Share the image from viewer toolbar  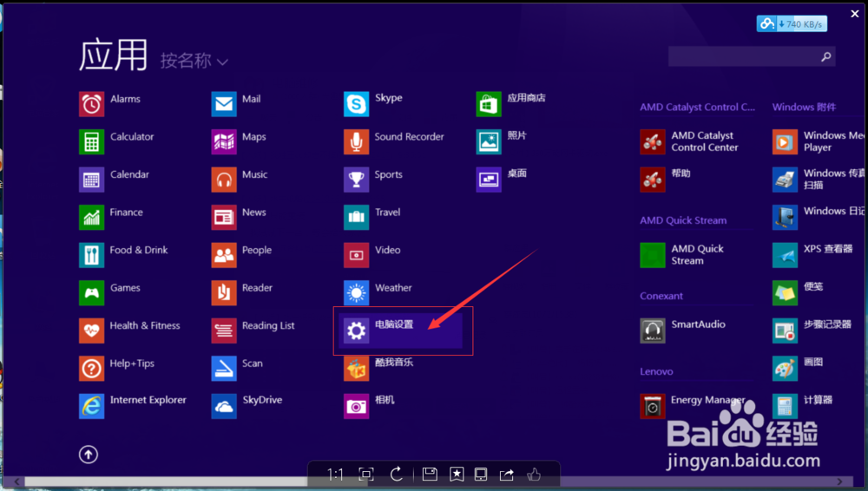507,475
